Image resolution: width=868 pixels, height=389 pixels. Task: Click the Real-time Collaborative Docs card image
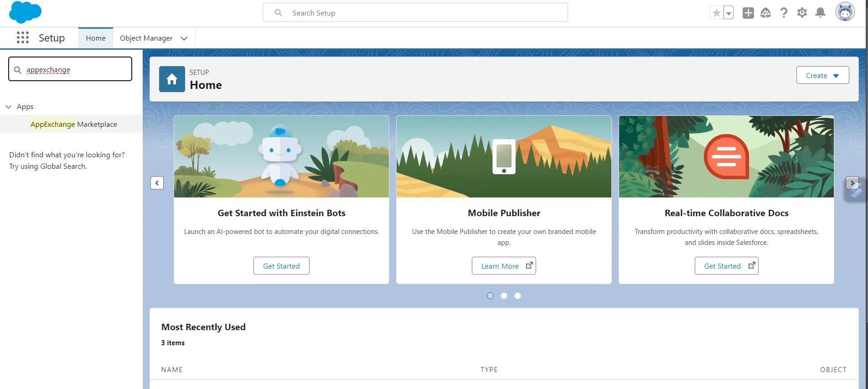click(726, 156)
